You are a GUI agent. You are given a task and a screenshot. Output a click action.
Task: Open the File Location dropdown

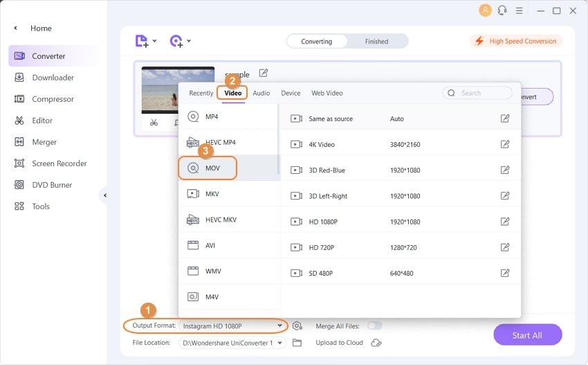point(232,343)
